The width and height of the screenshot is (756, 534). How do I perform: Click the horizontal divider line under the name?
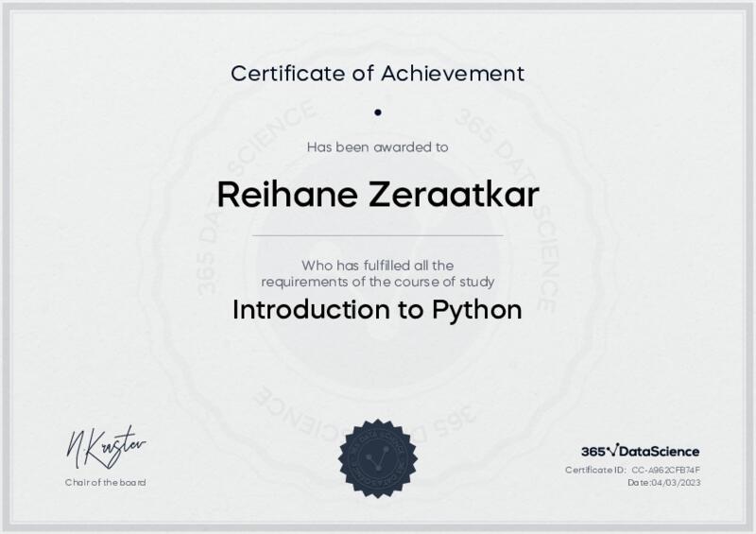[x=378, y=234]
